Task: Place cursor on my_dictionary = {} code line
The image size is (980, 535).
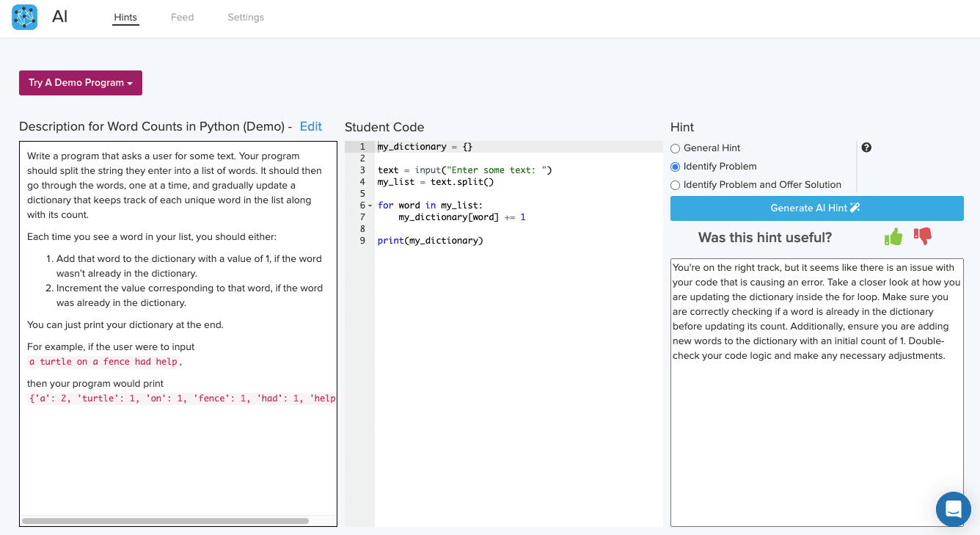Action: [425, 147]
